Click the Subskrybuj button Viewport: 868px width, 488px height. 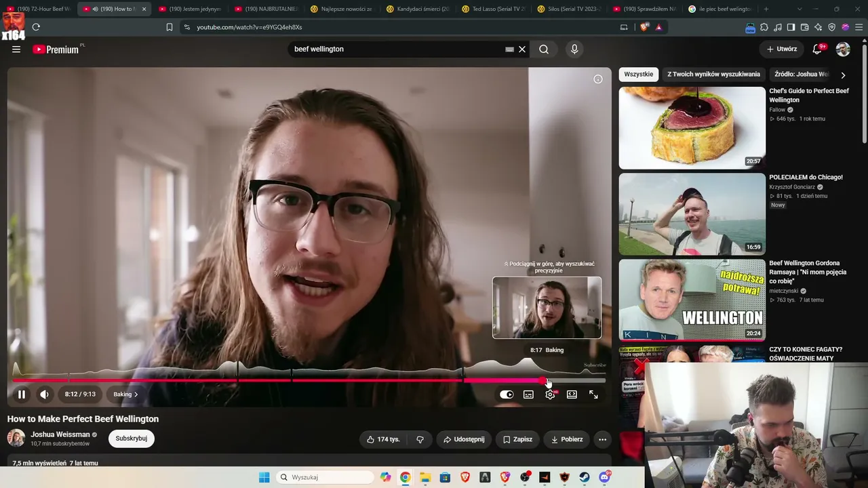[x=132, y=439]
